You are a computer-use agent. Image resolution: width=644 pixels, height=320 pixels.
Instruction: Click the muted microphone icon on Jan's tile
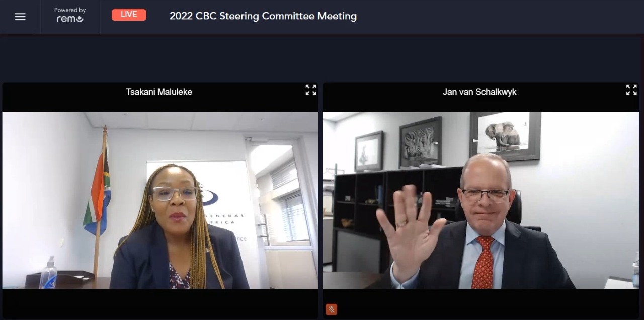click(331, 309)
